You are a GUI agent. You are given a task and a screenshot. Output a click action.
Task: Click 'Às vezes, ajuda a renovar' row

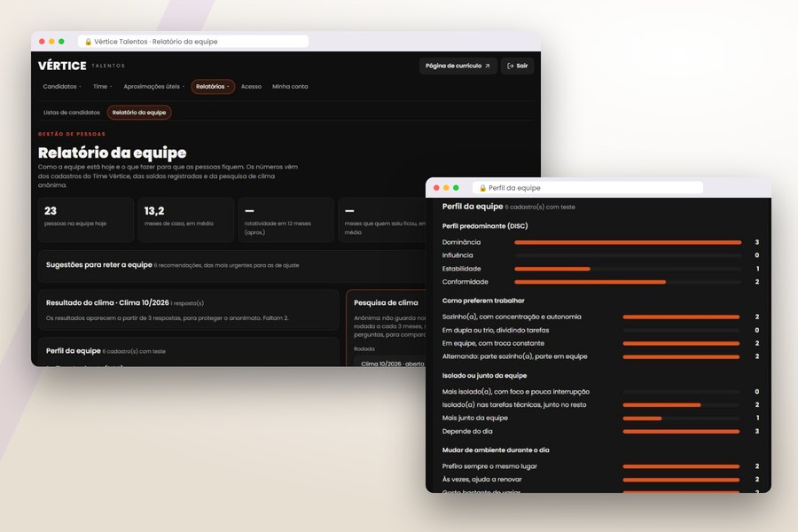point(600,480)
